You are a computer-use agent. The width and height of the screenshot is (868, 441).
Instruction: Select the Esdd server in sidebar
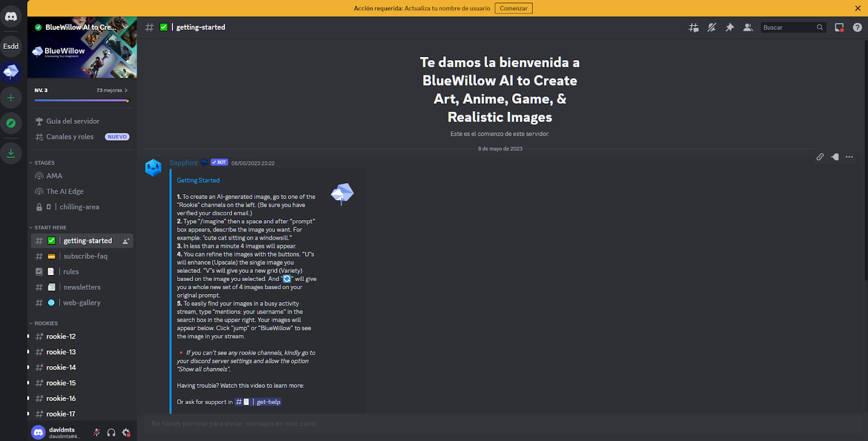[x=11, y=46]
